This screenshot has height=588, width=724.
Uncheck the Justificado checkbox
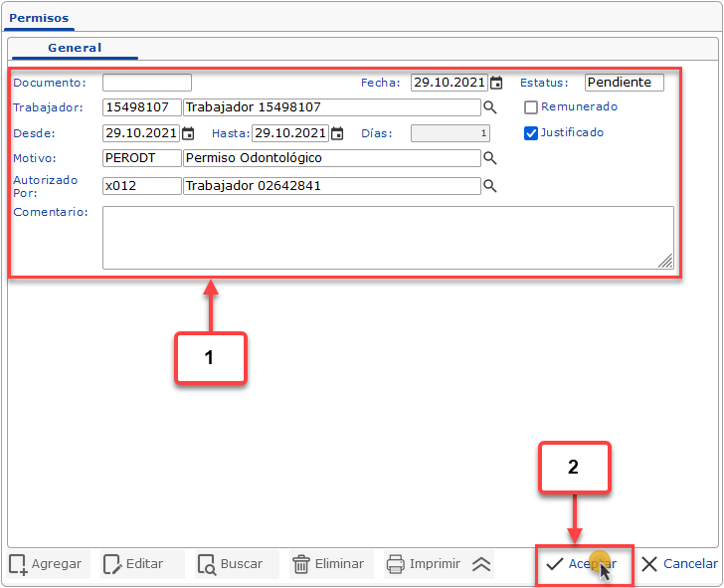[531, 133]
